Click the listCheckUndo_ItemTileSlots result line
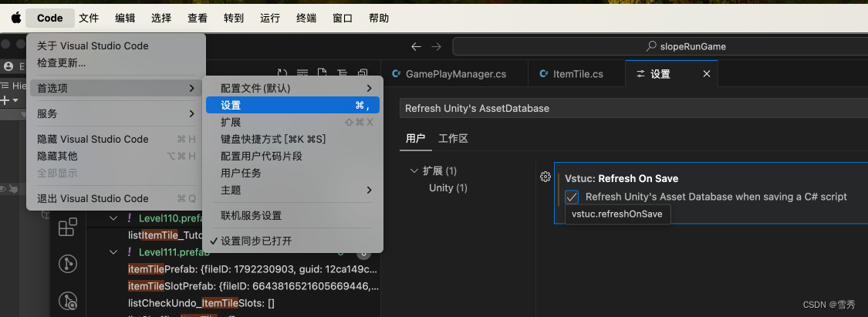Viewport: 868px width, 317px height. click(201, 303)
